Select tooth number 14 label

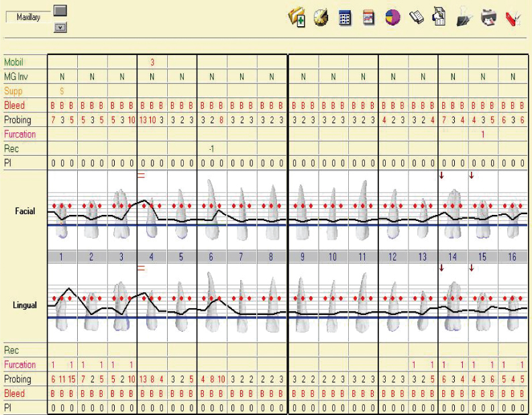point(453,257)
